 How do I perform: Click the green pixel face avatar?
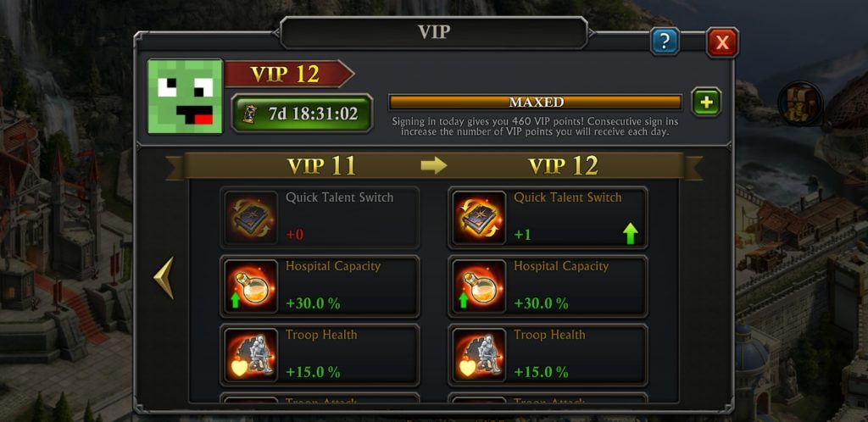click(185, 97)
